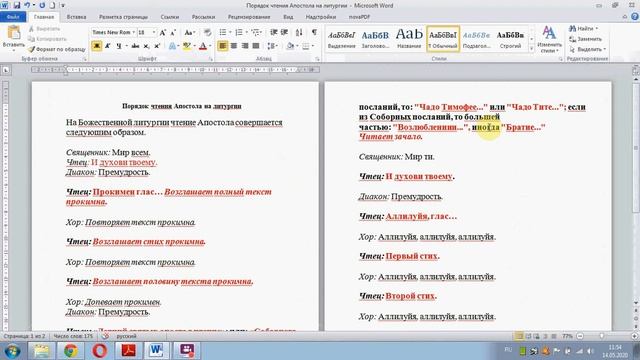This screenshot has width=640, height=360.
Task: Click the Shading paint bucket icon
Action: click(x=290, y=46)
